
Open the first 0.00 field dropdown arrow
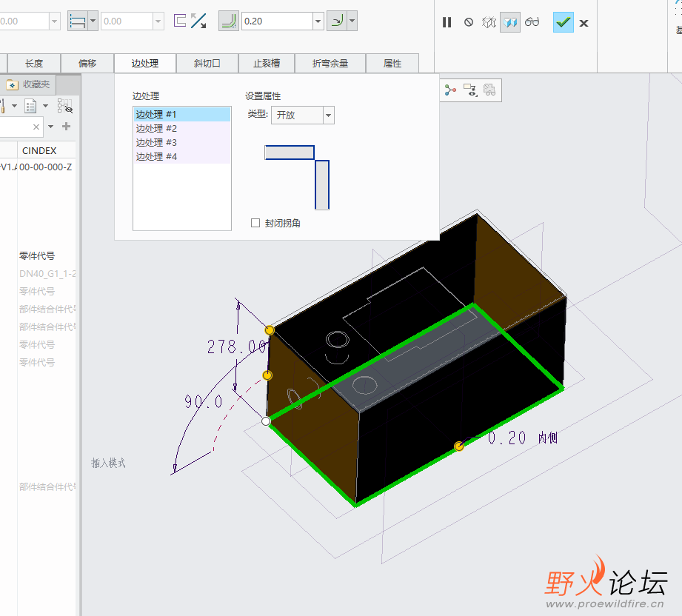[54, 21]
